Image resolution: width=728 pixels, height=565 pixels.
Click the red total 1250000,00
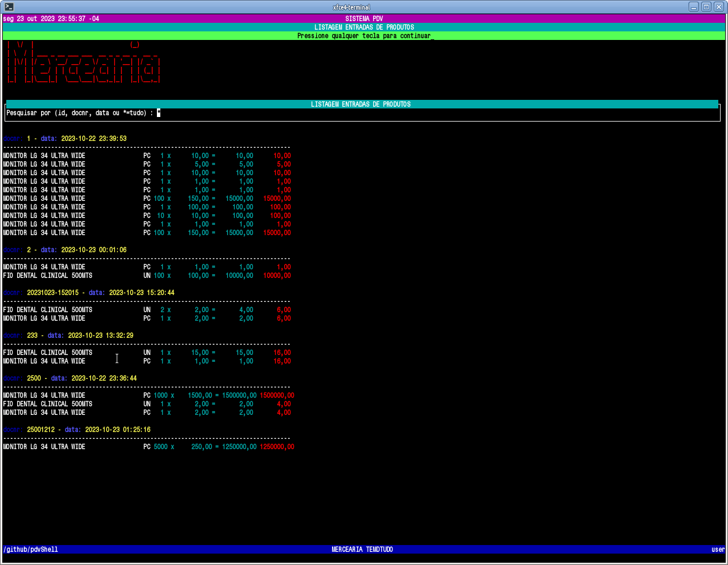coord(277,447)
